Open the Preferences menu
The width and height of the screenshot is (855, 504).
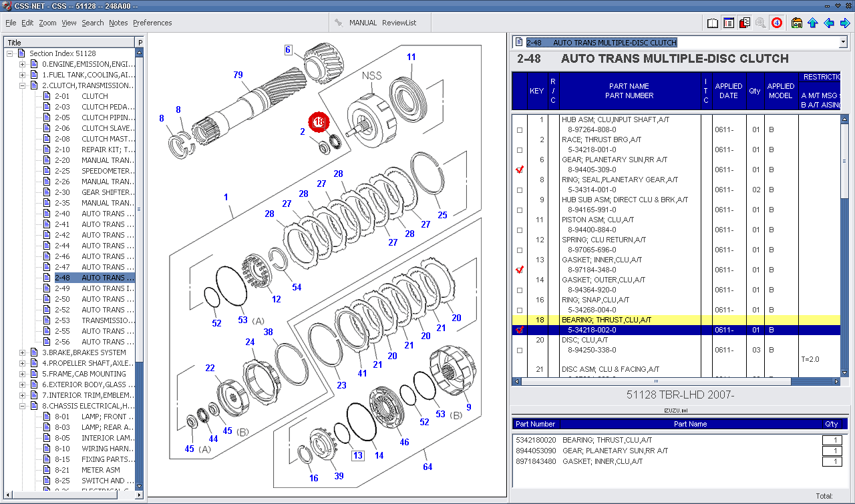(152, 23)
